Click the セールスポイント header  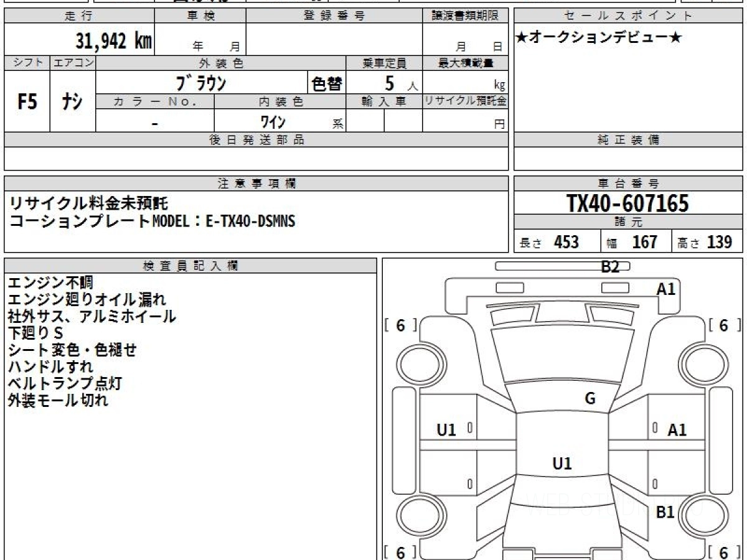pyautogui.click(x=628, y=16)
